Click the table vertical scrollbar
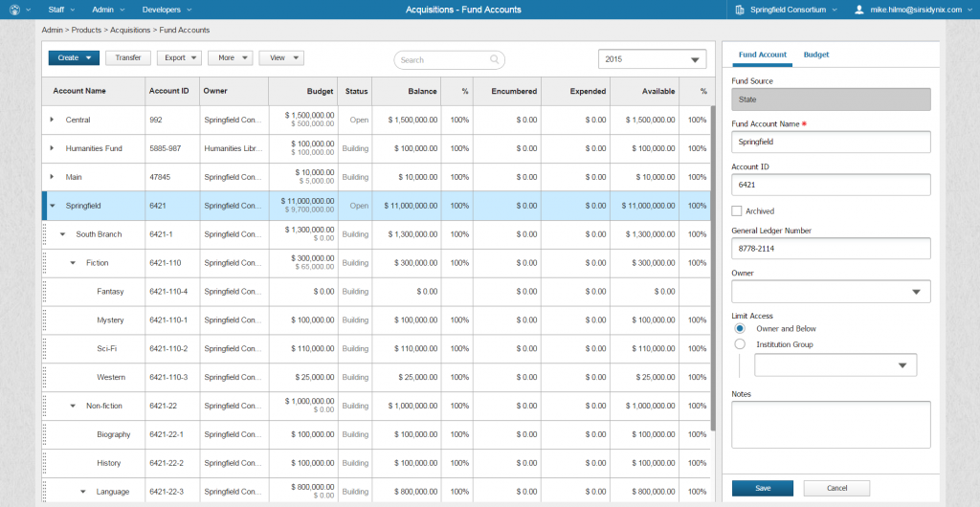 click(713, 268)
